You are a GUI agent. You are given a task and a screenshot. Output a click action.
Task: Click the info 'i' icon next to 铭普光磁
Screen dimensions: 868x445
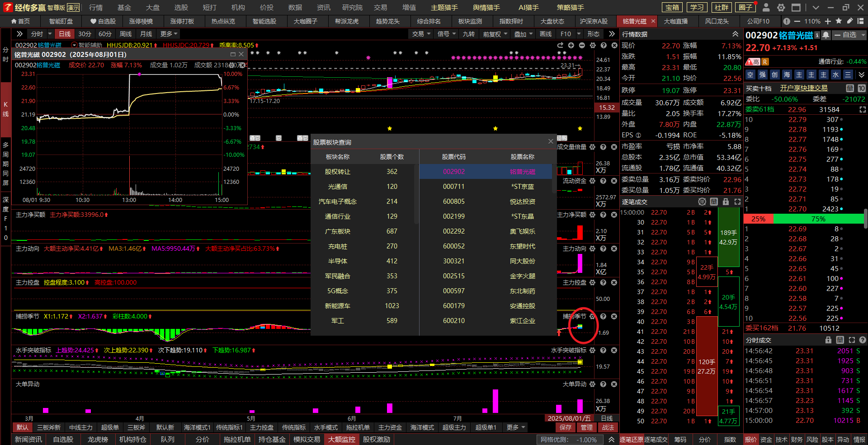(817, 35)
